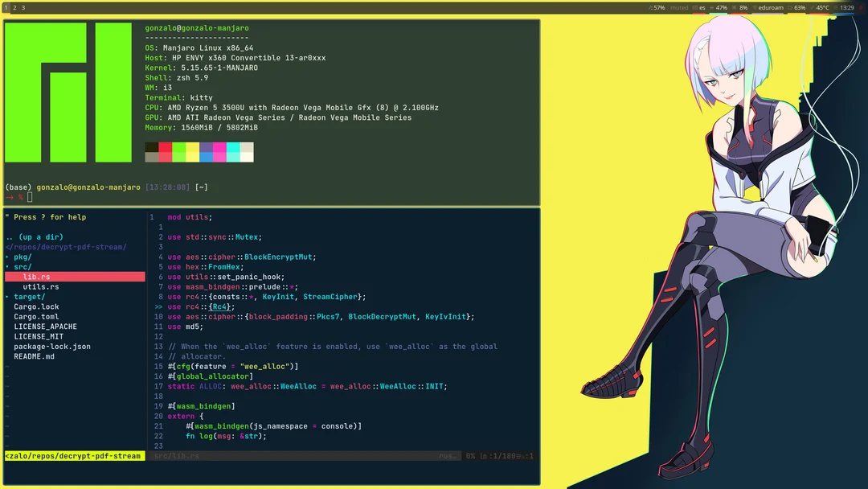868x489 pixels.
Task: Toggle the muted volume indicator
Action: (x=680, y=6)
